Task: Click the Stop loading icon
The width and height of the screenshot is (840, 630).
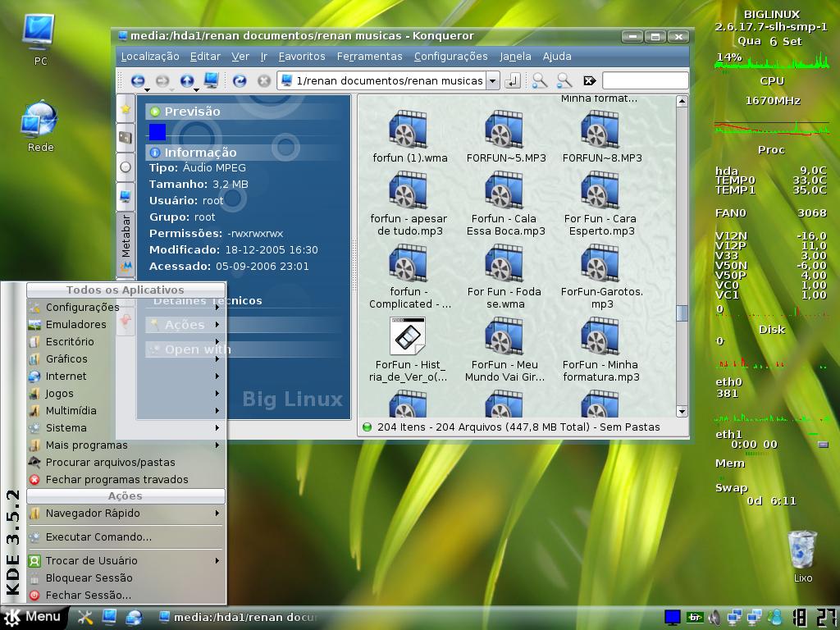Action: (263, 81)
